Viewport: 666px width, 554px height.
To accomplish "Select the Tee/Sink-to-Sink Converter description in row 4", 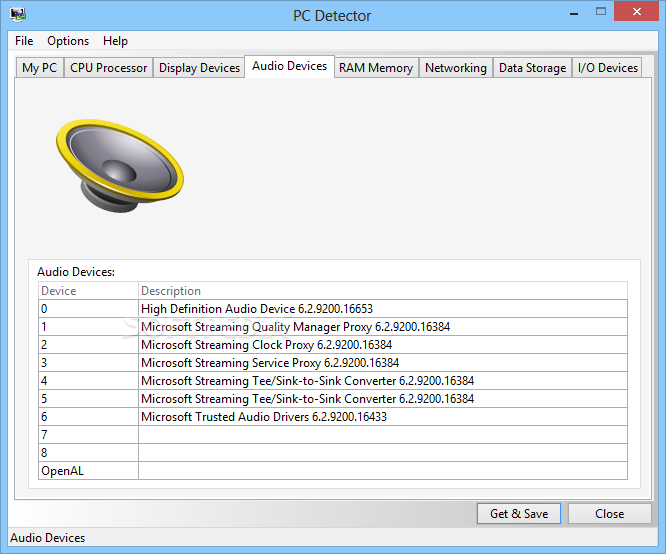I will click(383, 381).
